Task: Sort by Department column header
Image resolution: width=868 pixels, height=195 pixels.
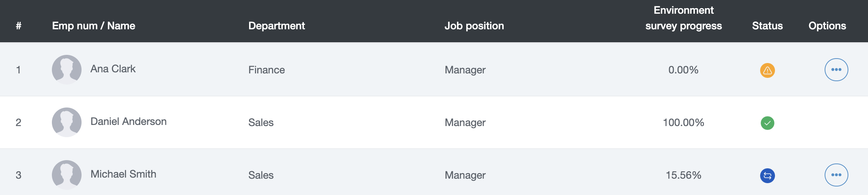Action: tap(276, 26)
